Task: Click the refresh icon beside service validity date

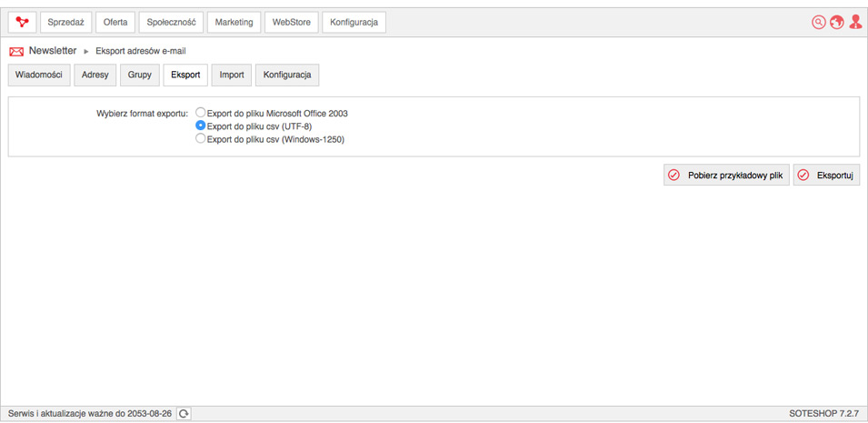Action: tap(184, 414)
